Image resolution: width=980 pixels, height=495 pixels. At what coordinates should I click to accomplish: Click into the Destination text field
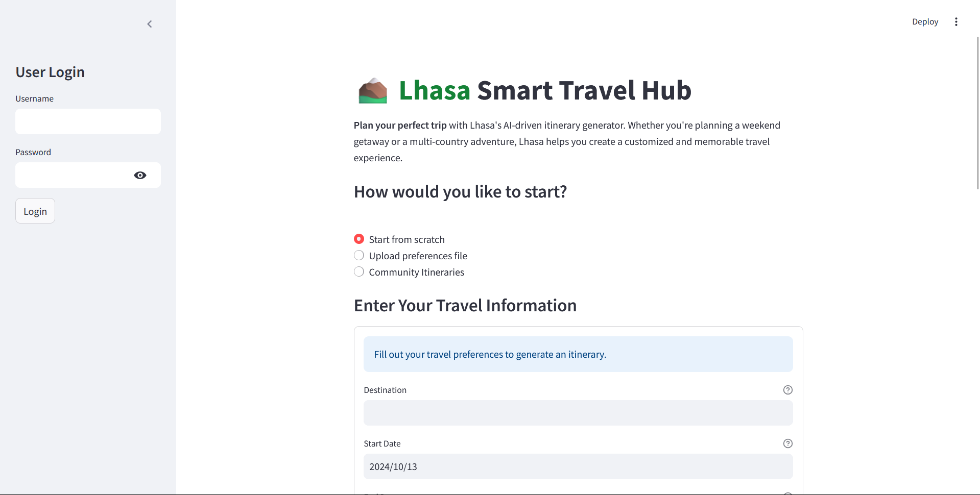578,413
